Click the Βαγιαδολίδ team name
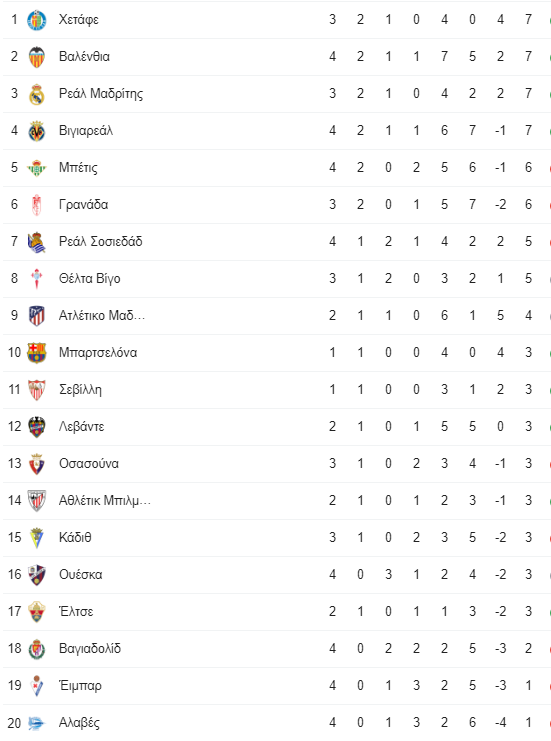Viewport: 551px width, 741px height. click(x=90, y=648)
